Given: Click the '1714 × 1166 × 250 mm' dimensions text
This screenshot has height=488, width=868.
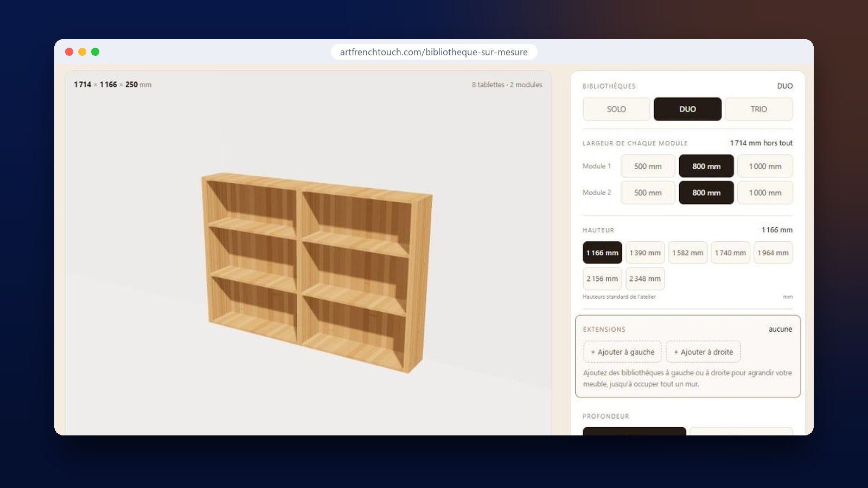Looking at the screenshot, I should coord(113,85).
